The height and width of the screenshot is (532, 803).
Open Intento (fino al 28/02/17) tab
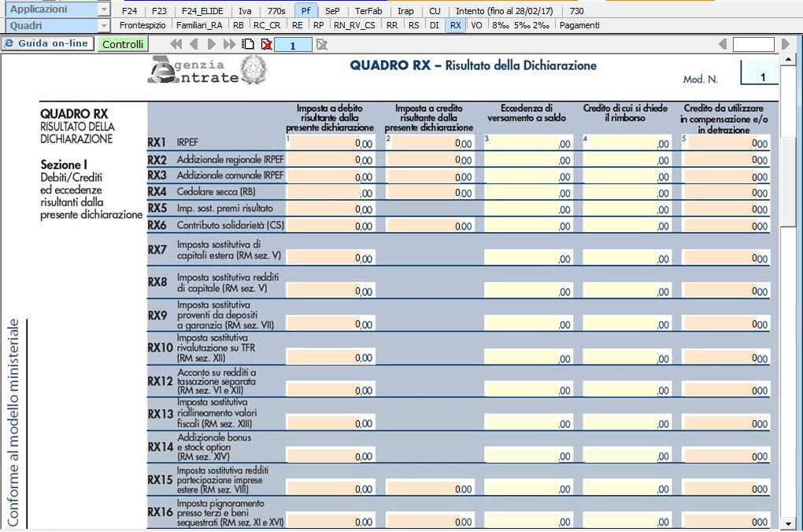click(x=505, y=11)
